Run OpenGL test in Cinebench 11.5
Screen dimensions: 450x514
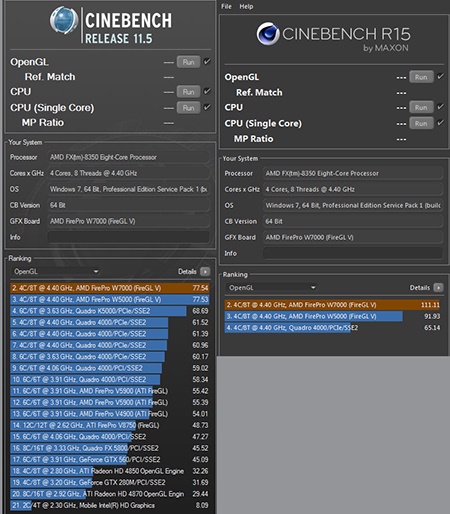188,62
